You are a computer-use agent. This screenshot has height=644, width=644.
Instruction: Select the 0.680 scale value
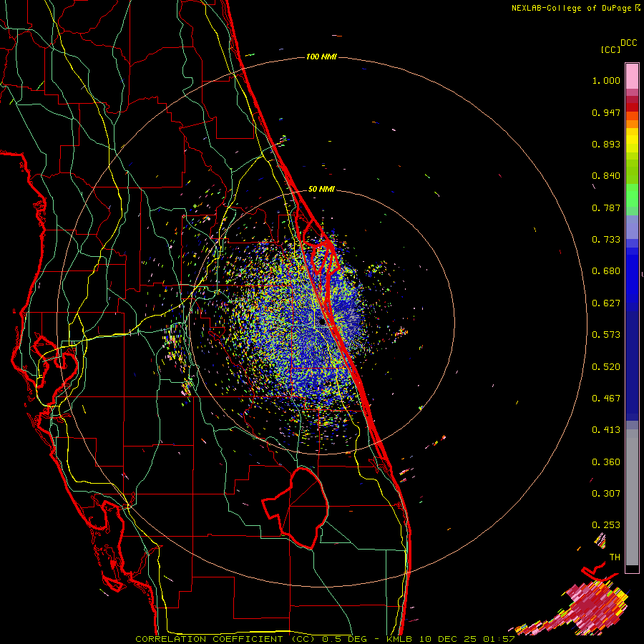606,271
